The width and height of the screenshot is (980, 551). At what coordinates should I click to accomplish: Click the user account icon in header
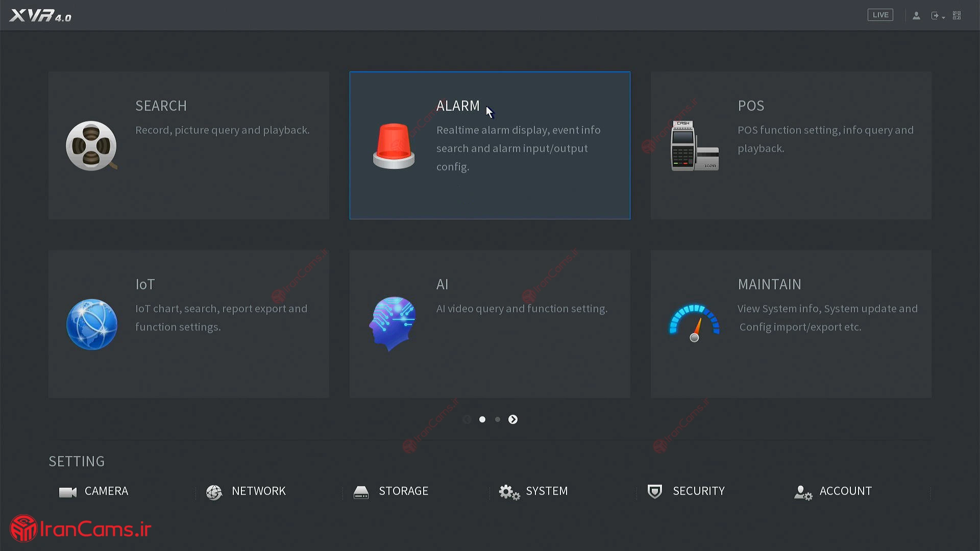916,16
